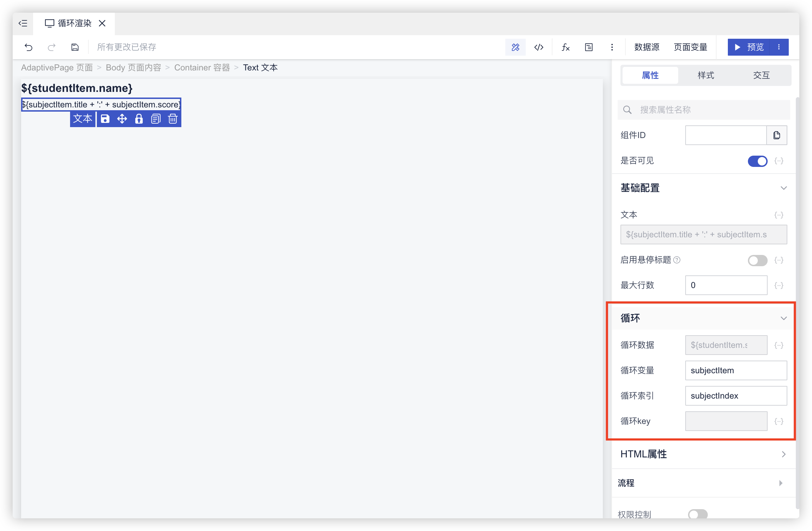Open the 数据源 data source panel
Viewport: 812px width, 531px height.
point(647,47)
